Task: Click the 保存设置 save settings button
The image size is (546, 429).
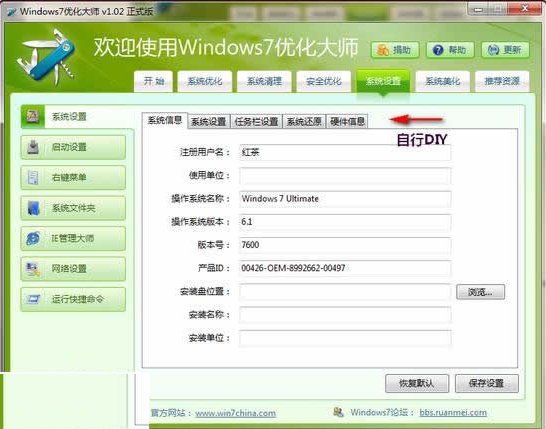Action: coord(486,383)
